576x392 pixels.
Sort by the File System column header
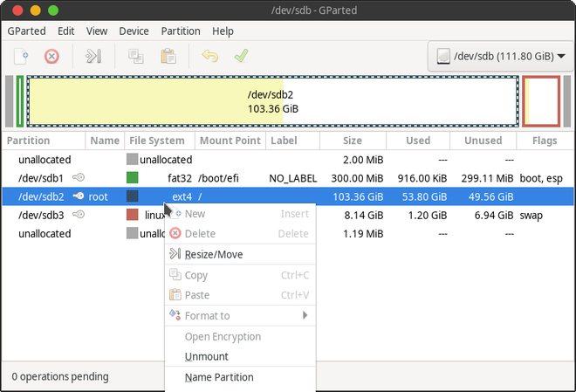(160, 141)
